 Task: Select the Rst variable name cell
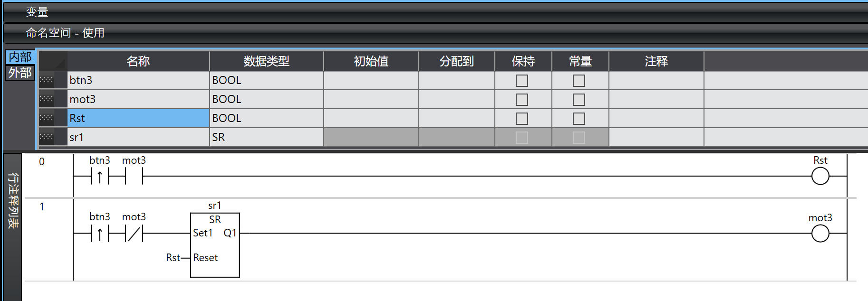138,118
